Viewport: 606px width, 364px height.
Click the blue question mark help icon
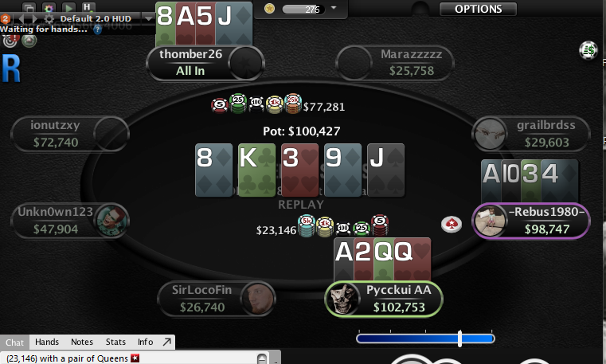point(98,29)
